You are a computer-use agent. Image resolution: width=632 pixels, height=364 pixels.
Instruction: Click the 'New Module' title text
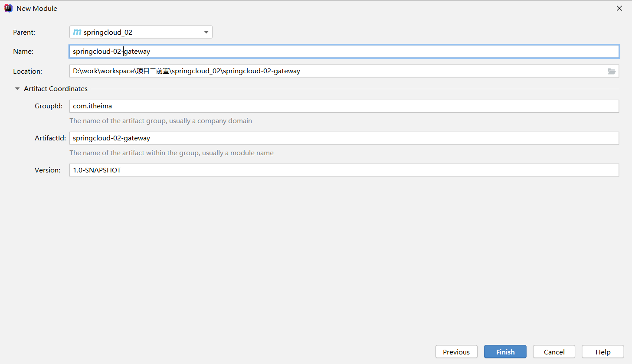click(x=37, y=8)
